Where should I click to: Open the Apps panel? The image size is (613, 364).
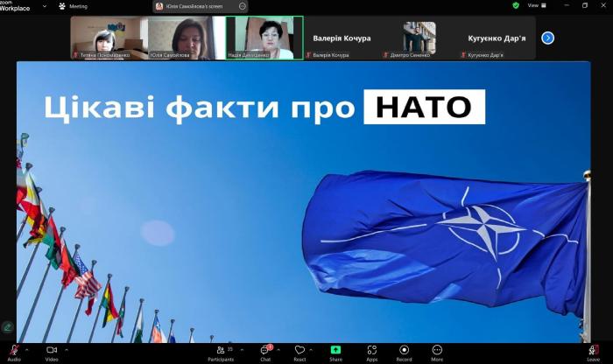(371, 350)
